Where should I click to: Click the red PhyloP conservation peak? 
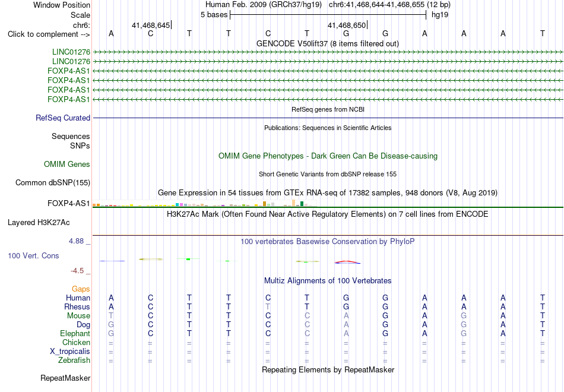(x=347, y=262)
